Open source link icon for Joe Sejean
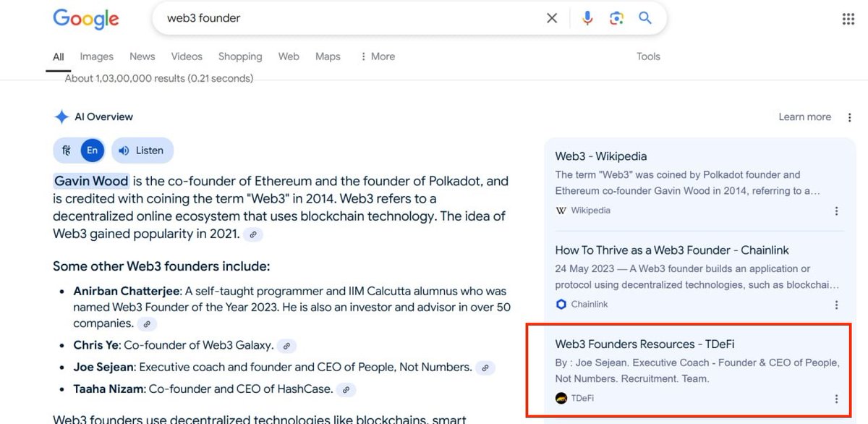This screenshot has height=424, width=868. pyautogui.click(x=486, y=368)
